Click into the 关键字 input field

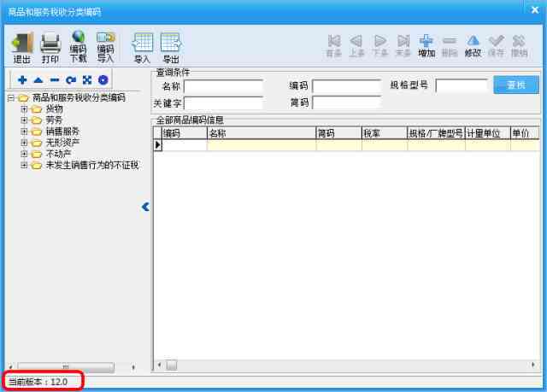[223, 103]
